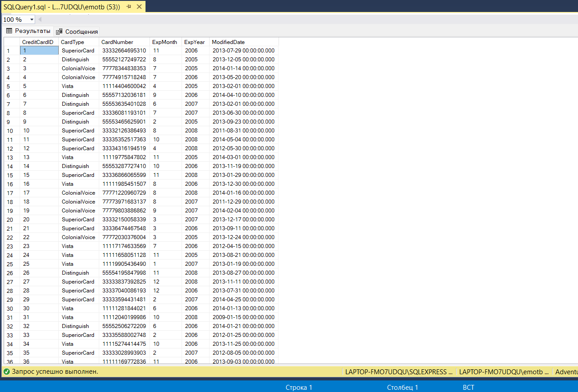This screenshot has height=392, width=578.
Task: Select CreditCardID cell in the 33334316194519 row
Action: (x=39, y=148)
